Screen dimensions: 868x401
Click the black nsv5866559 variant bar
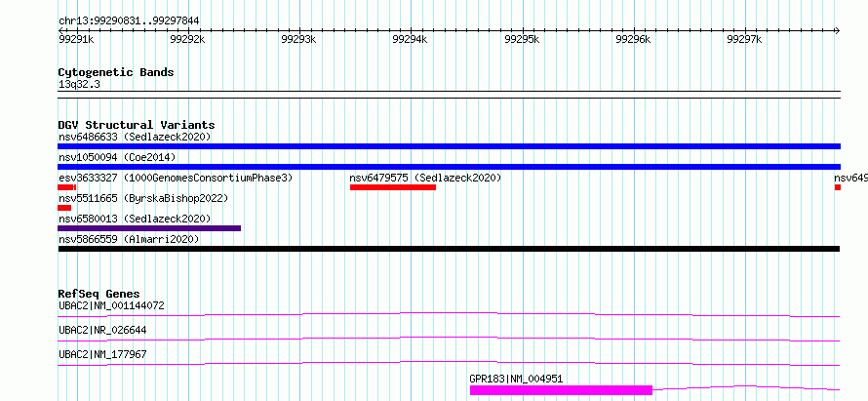coord(449,249)
